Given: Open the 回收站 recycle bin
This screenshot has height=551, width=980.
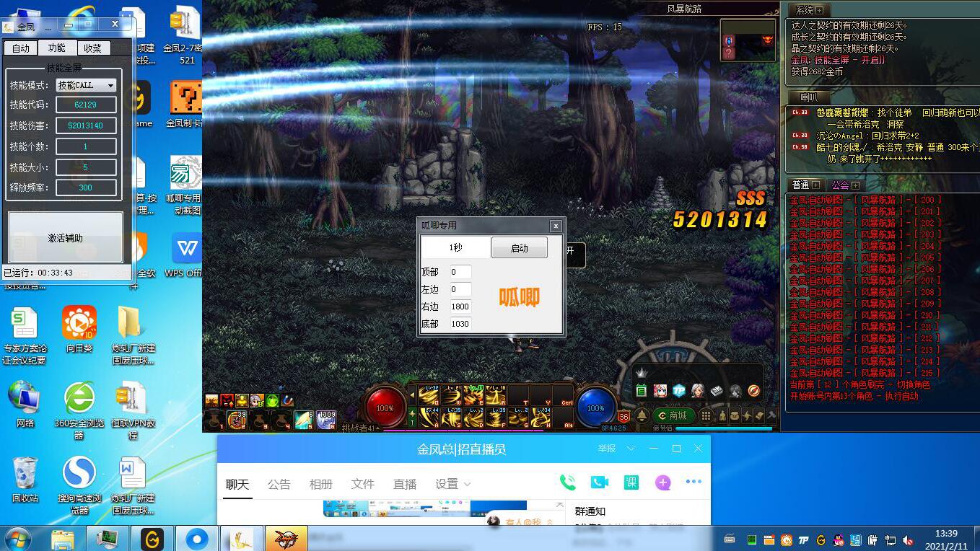Looking at the screenshot, I should coord(25,479).
